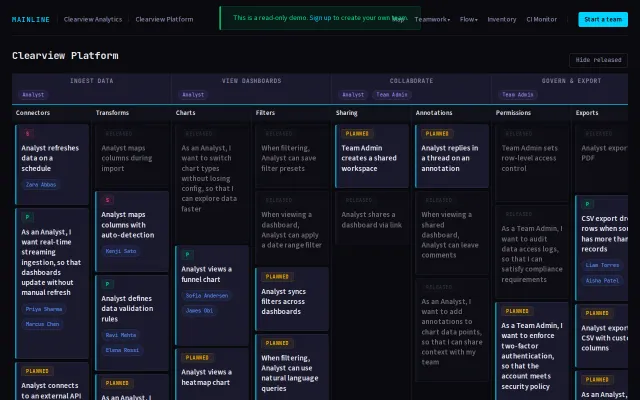Open card 'Analyst can save filter presets'
Viewport: 640px width, 400px height.
click(292, 156)
